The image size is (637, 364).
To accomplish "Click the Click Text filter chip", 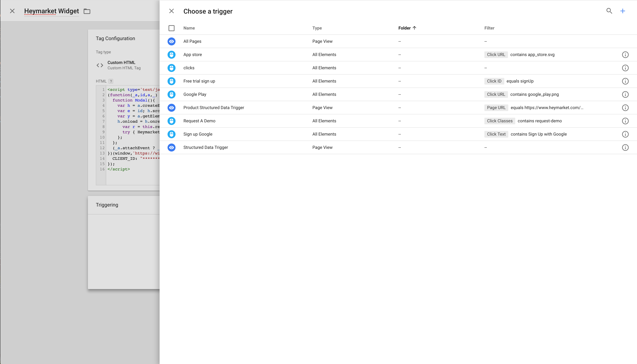I will (x=496, y=134).
